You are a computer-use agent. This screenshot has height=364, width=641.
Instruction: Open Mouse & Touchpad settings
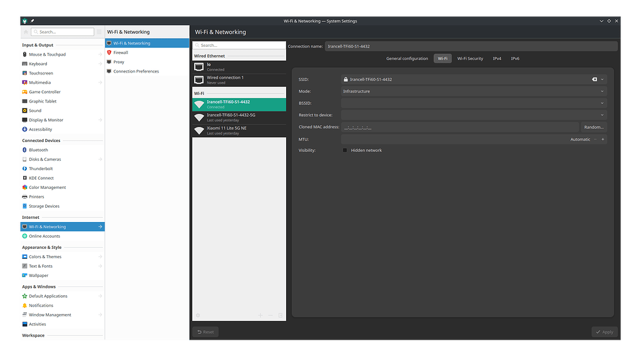62,54
